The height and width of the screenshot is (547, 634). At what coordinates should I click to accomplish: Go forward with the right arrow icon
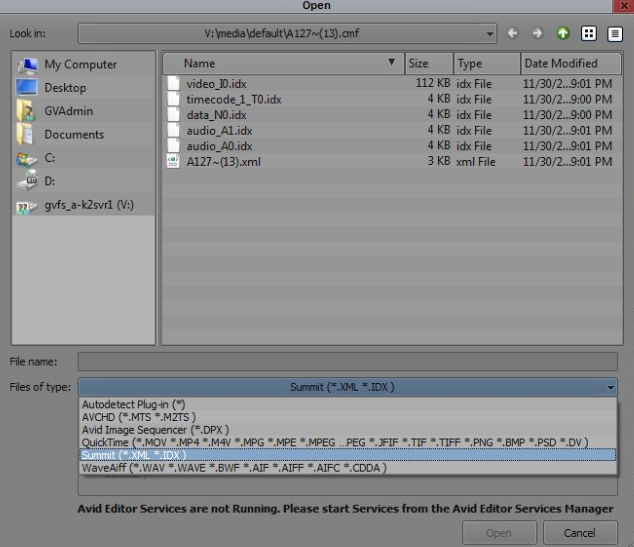point(537,33)
